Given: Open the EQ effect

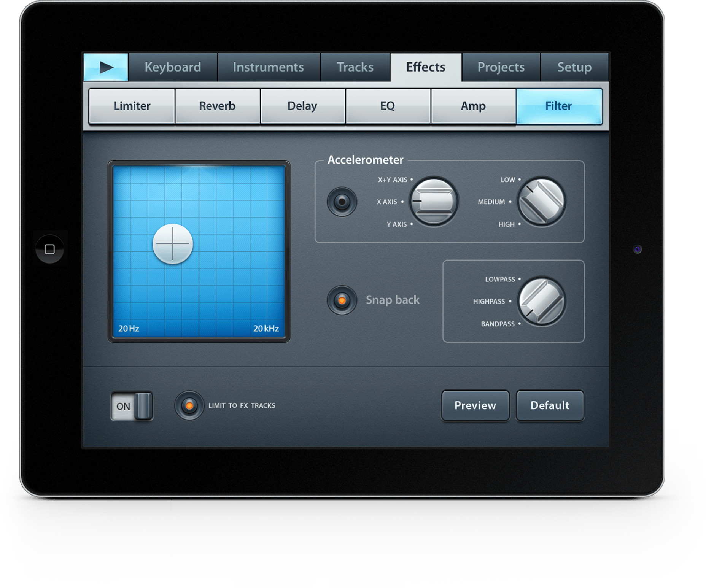Looking at the screenshot, I should [388, 106].
